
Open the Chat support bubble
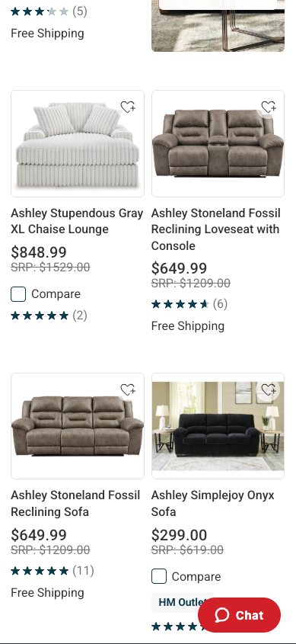pyautogui.click(x=239, y=615)
